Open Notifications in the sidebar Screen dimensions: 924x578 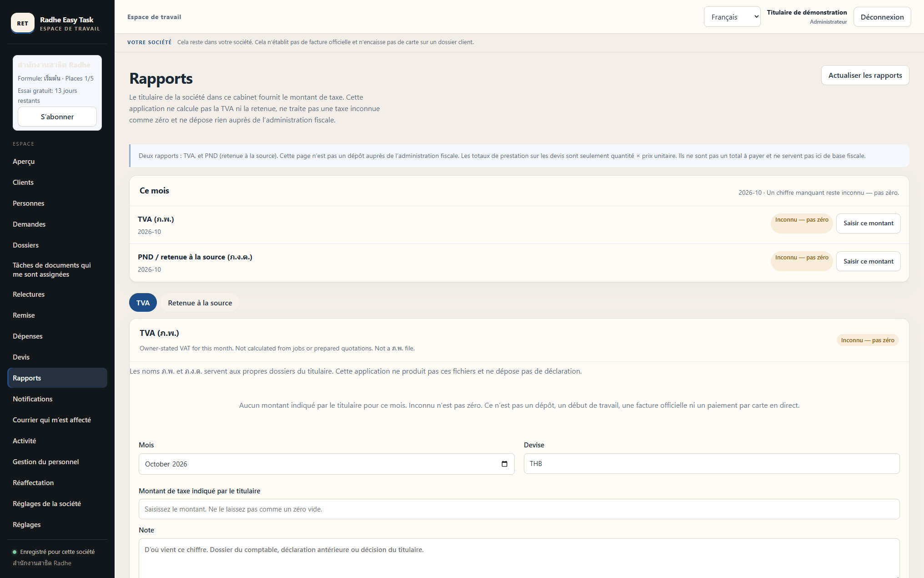[x=57, y=399]
